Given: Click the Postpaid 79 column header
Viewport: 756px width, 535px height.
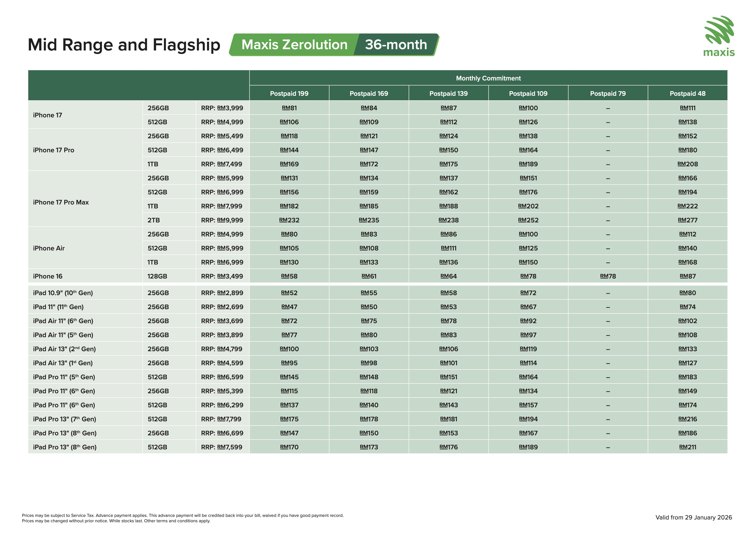Looking at the screenshot, I should pyautogui.click(x=608, y=94).
